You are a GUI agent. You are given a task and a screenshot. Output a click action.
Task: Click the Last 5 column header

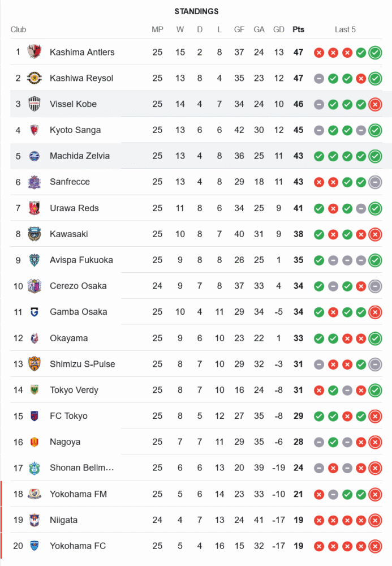tap(345, 29)
